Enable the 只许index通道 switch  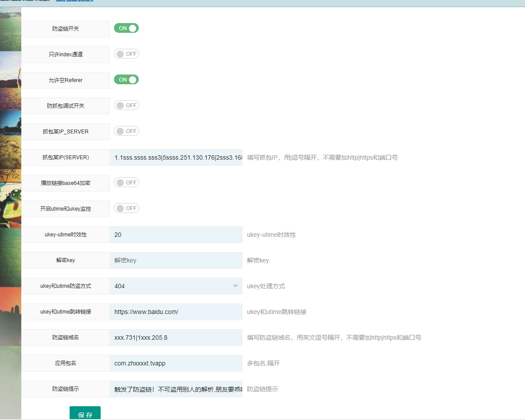coord(126,54)
